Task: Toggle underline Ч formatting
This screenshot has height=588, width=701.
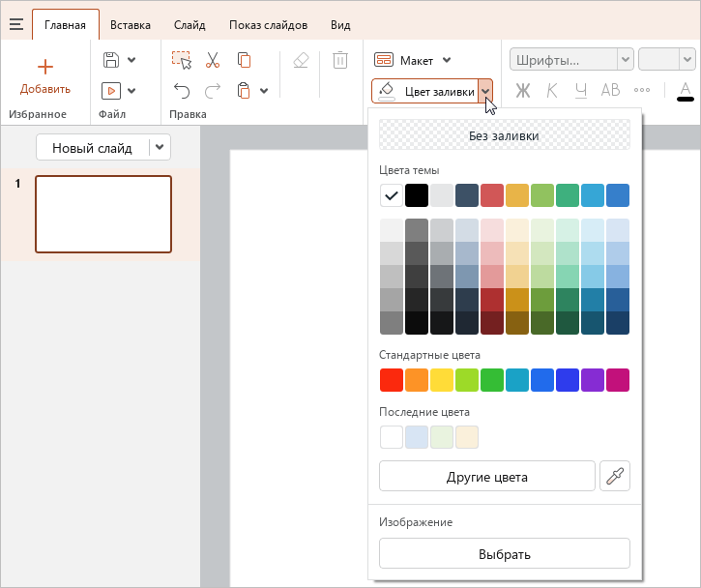Action: (x=581, y=90)
